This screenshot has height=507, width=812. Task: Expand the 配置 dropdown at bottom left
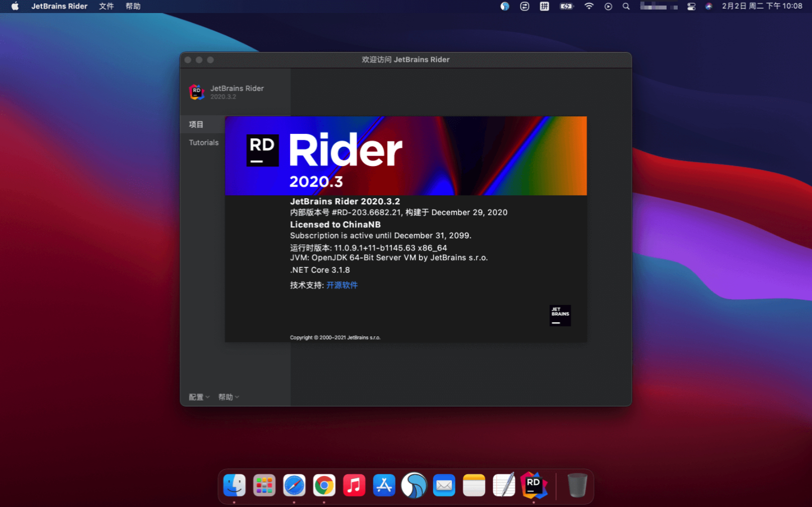[199, 397]
